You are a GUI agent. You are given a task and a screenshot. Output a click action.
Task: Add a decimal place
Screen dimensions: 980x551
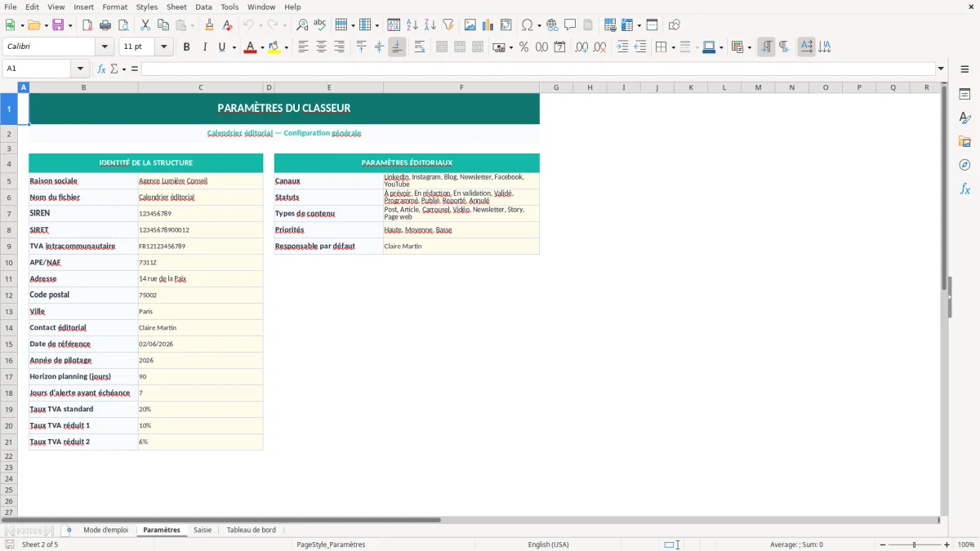pyautogui.click(x=581, y=47)
